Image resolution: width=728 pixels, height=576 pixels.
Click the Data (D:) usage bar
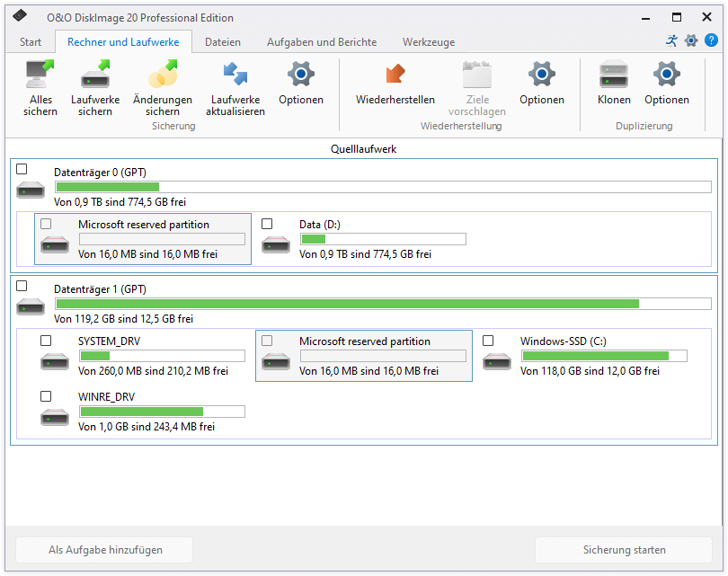point(383,239)
